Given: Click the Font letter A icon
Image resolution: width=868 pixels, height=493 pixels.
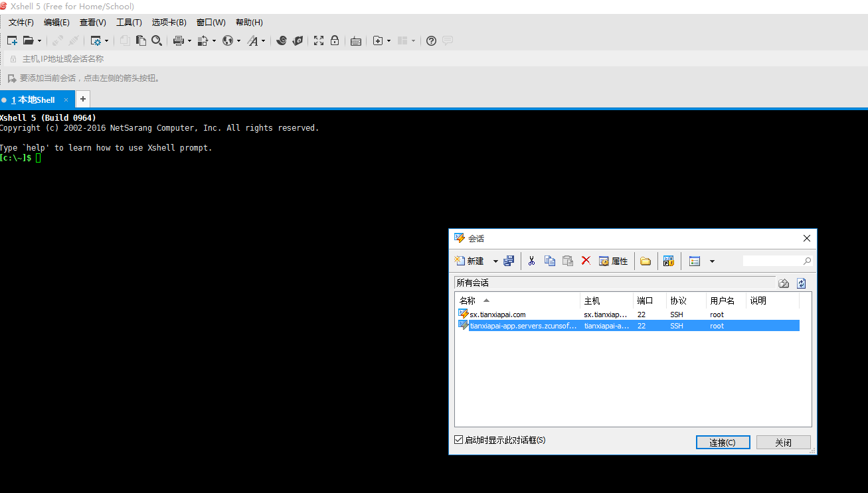Looking at the screenshot, I should pos(252,40).
